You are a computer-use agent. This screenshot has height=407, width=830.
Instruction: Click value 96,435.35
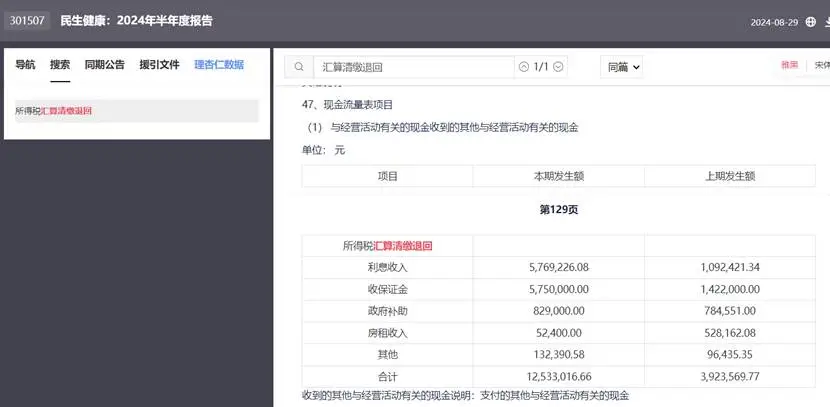(730, 355)
